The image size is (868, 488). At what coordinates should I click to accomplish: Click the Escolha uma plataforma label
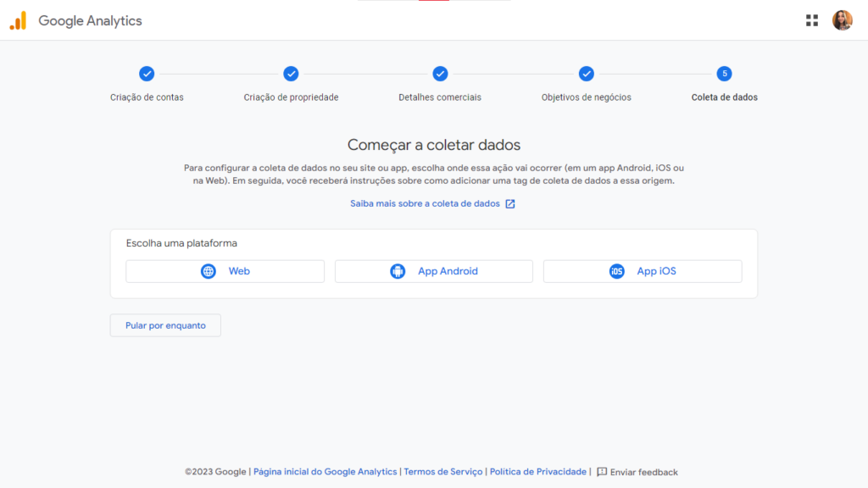(181, 243)
